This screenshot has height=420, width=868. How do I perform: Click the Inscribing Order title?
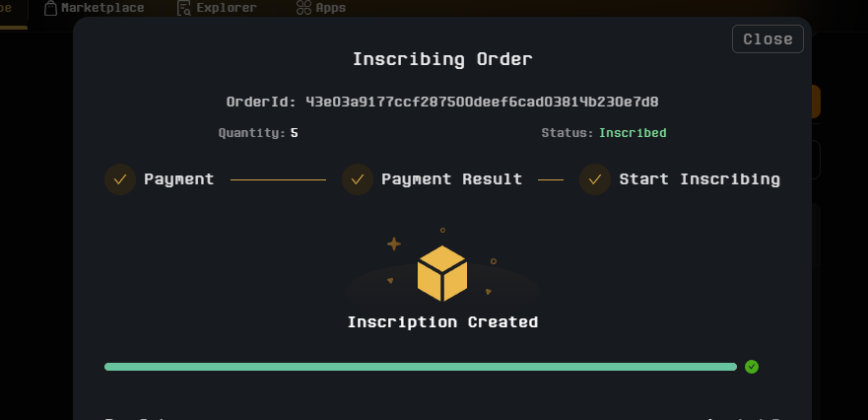442,59
